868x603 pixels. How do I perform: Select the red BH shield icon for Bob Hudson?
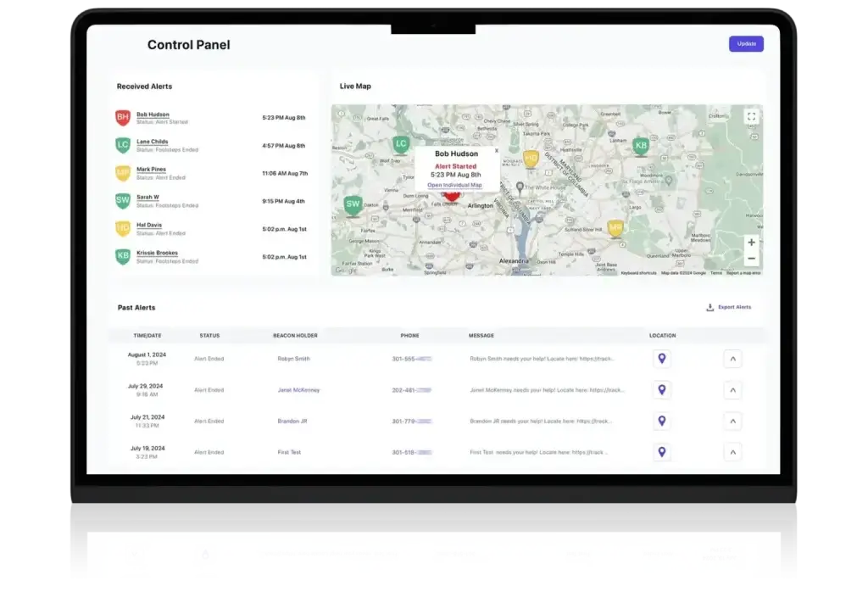coord(123,117)
